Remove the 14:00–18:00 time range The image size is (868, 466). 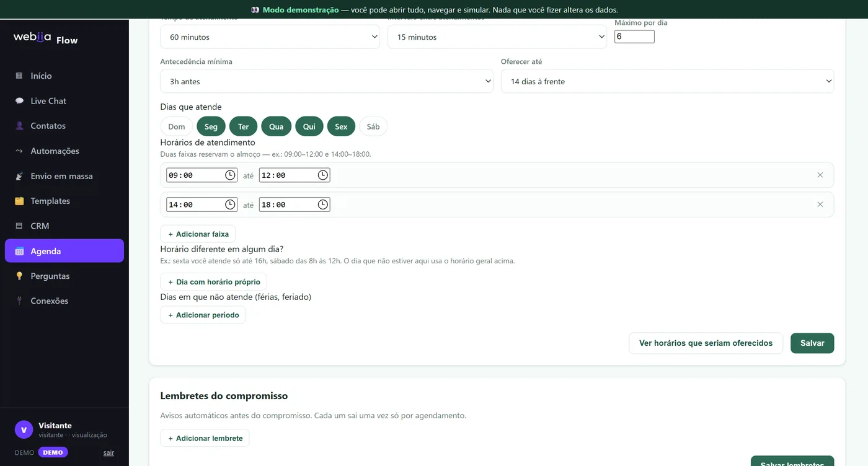click(x=820, y=204)
